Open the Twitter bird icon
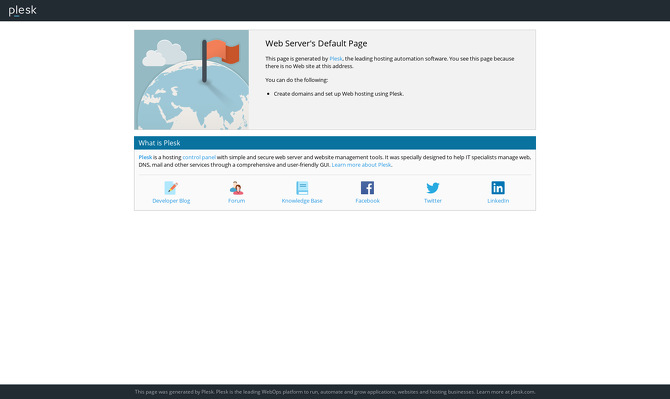The width and height of the screenshot is (670, 399). (433, 188)
